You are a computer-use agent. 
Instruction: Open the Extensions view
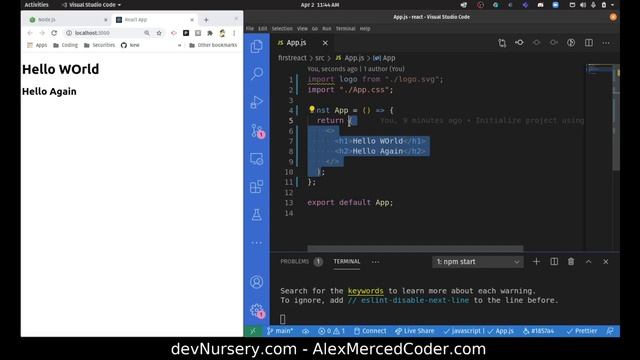[256, 187]
